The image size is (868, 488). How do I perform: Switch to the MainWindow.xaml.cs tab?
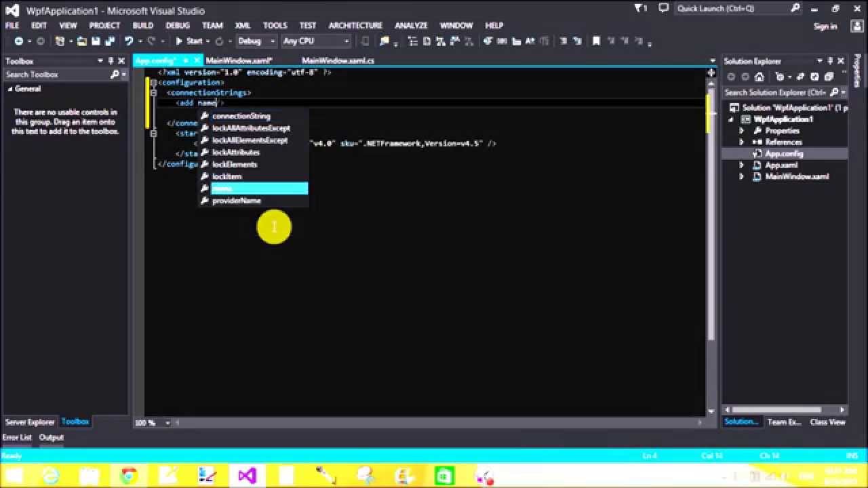[x=338, y=60]
